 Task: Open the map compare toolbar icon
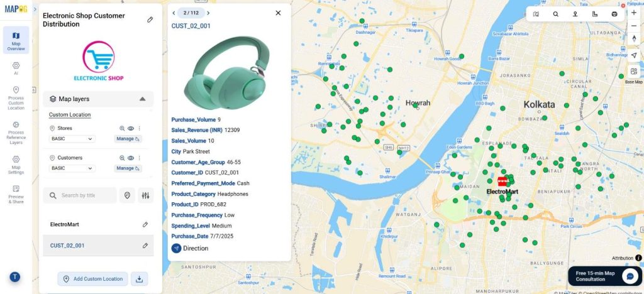coord(536,14)
